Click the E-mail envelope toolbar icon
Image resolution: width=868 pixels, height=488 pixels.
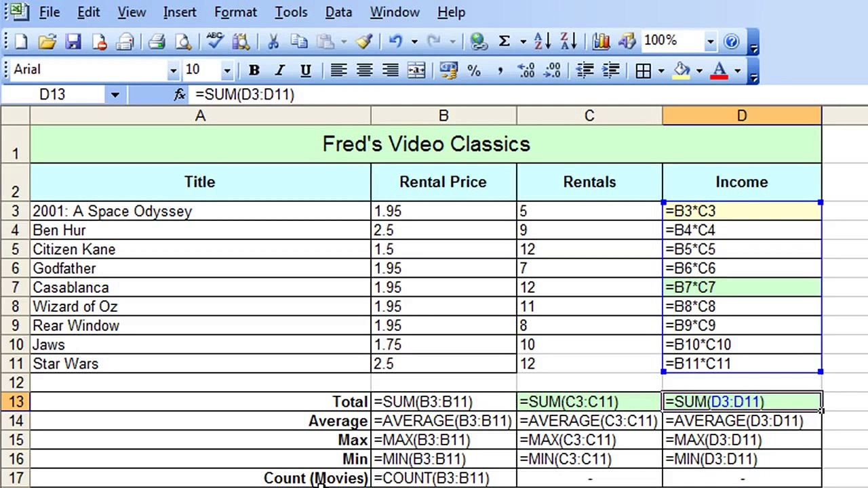(125, 42)
